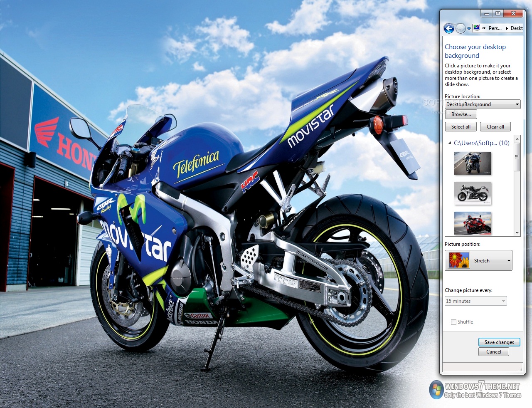Open the Picture position Stretch dropdown
Viewport: 532px width, 408px height.
478,260
